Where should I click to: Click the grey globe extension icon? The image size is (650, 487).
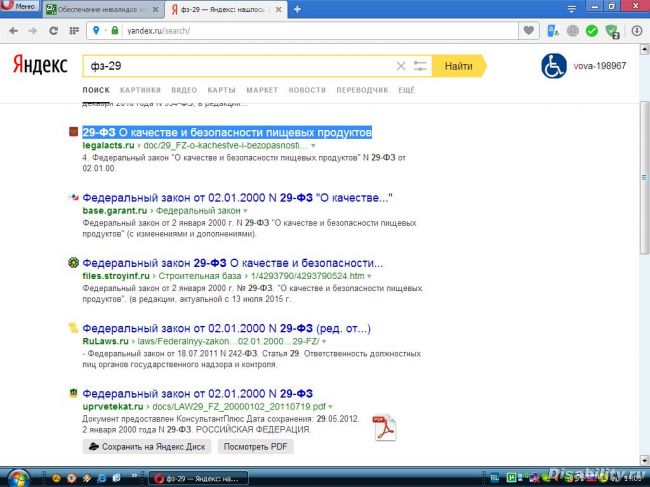coord(572,31)
